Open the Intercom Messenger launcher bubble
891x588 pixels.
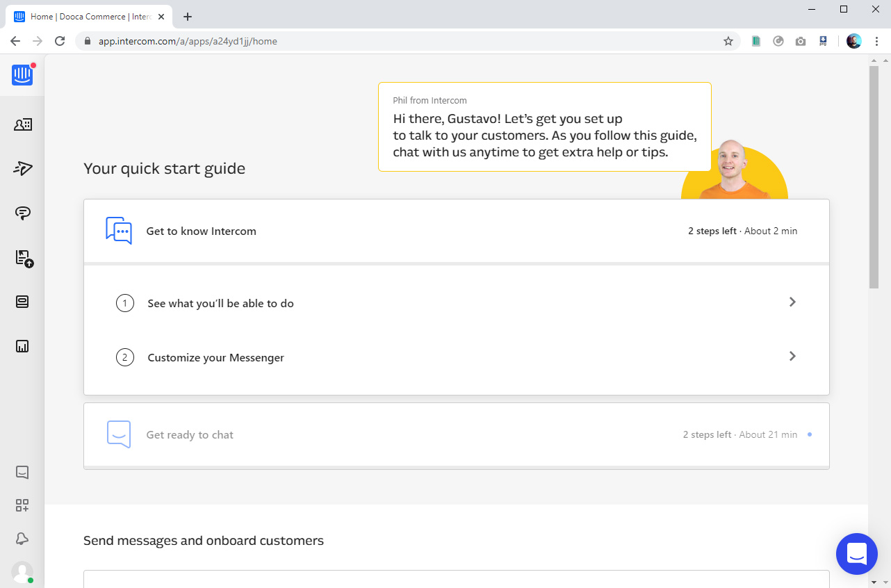(x=856, y=554)
